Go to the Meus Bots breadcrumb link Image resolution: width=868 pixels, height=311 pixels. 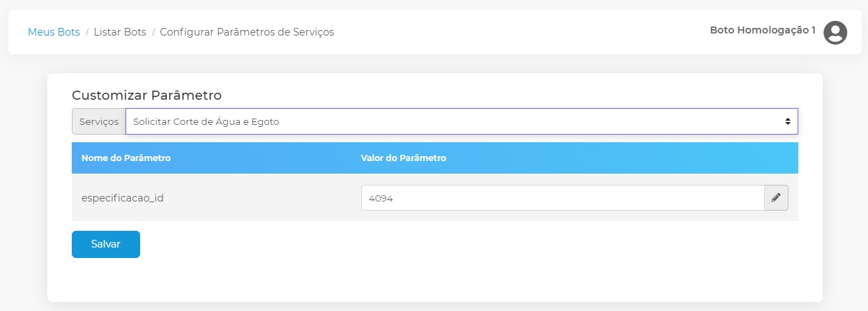(x=54, y=32)
